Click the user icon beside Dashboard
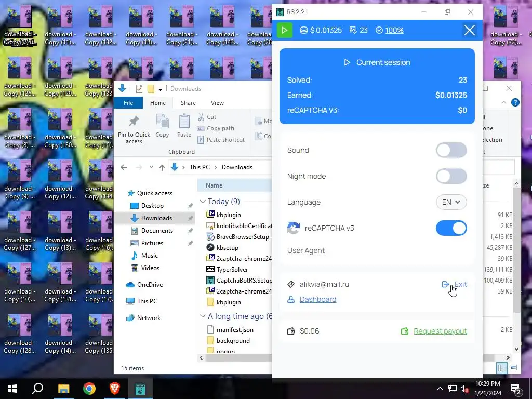Image resolution: width=532 pixels, height=399 pixels. click(x=291, y=299)
